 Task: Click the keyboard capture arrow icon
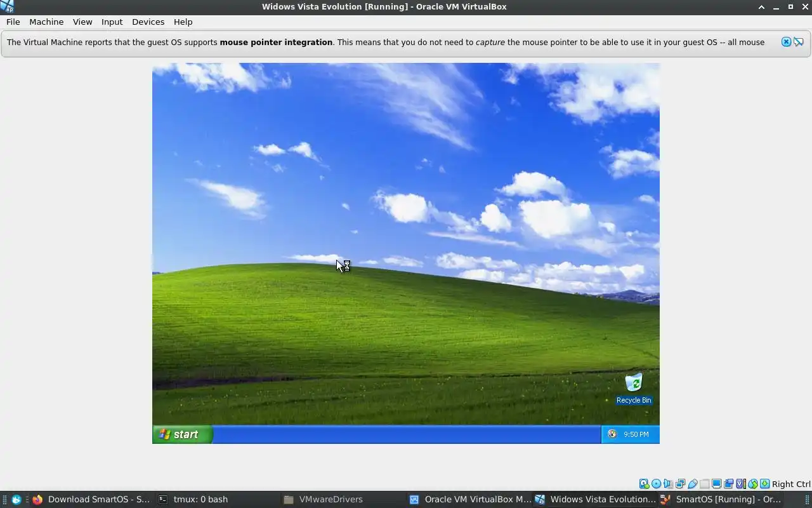[764, 484]
